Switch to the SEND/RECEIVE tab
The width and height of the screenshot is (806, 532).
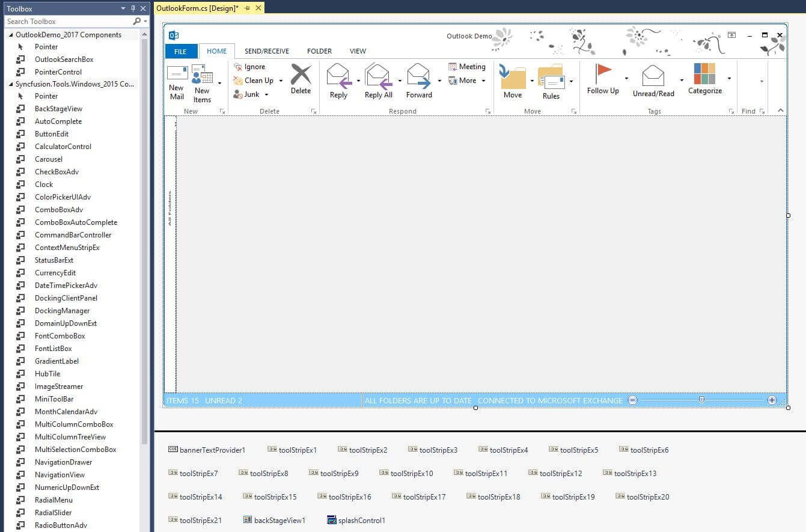[267, 51]
